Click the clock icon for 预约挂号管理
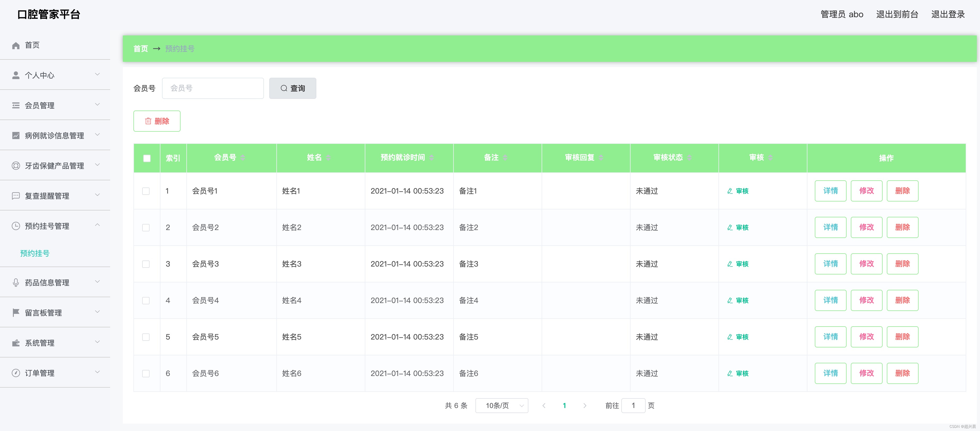980x431 pixels. tap(16, 226)
